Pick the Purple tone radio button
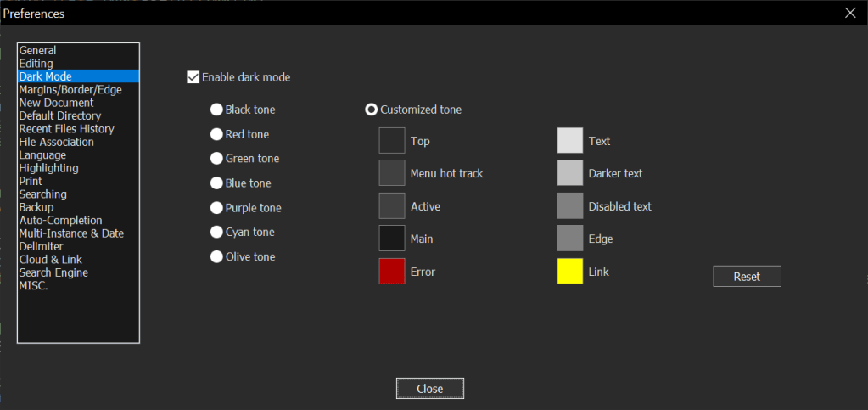 point(217,208)
